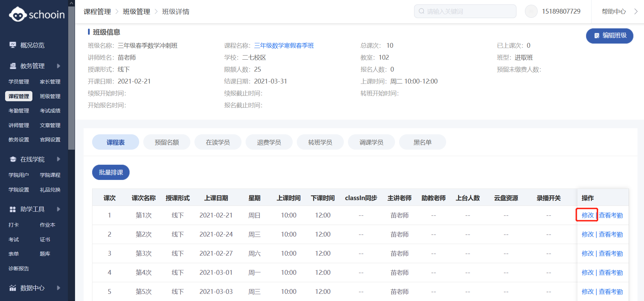644x301 pixels.
Task: Open 礼品兑换 in the sidebar
Action: [50, 190]
